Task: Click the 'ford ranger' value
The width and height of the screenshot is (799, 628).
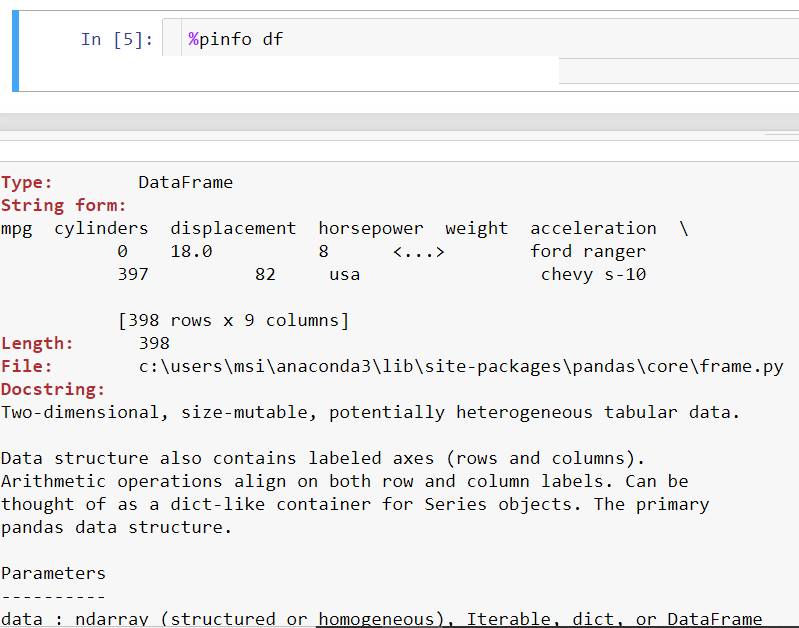Action: [588, 251]
